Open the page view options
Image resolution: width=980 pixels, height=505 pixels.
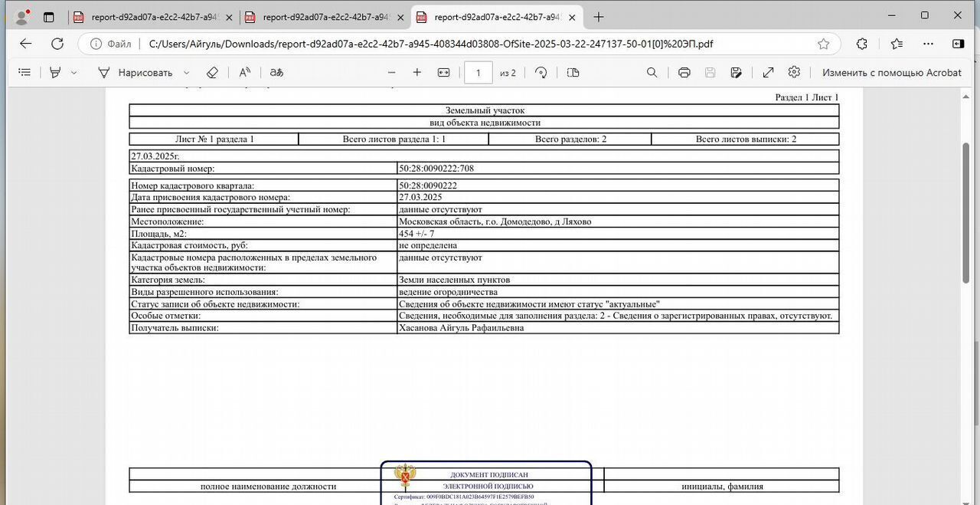click(x=573, y=72)
